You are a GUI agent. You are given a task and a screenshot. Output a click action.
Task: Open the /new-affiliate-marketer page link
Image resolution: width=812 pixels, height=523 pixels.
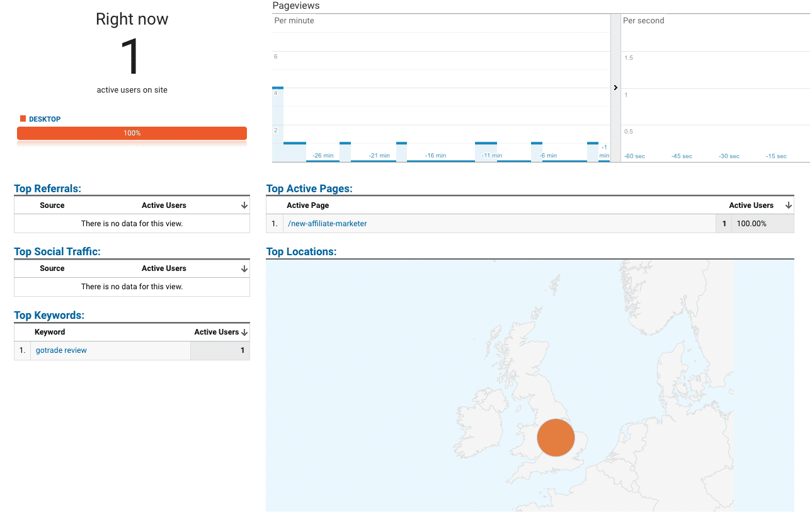328,224
